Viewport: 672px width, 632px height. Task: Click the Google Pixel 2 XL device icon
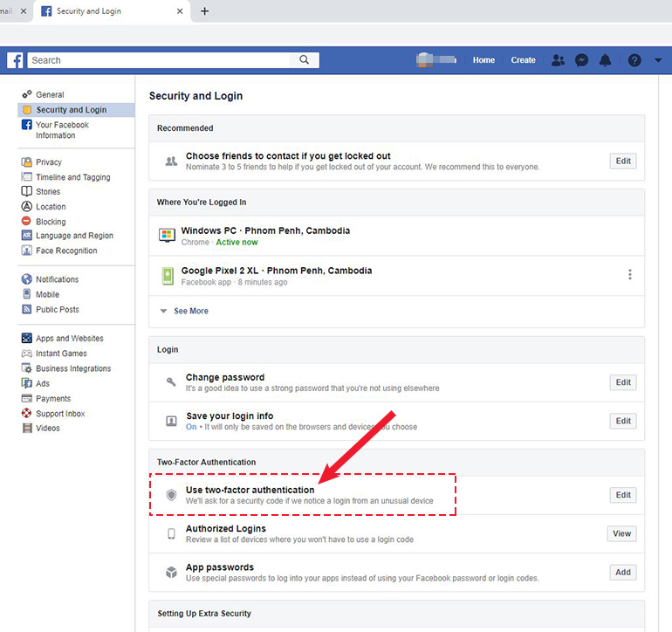coord(168,276)
